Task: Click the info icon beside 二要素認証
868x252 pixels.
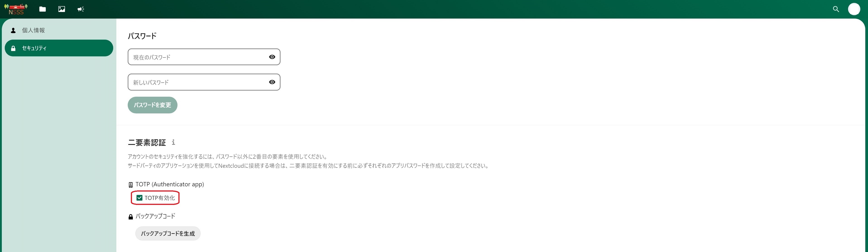Action: pyautogui.click(x=173, y=142)
